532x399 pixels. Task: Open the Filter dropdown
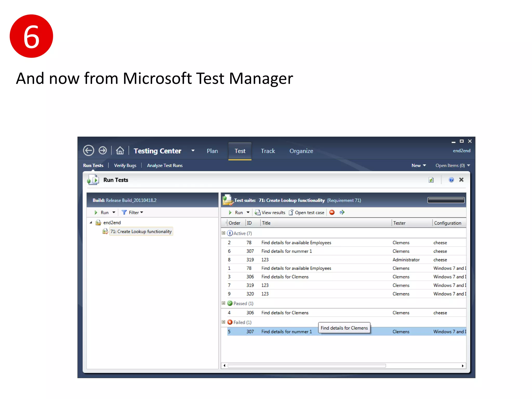(132, 212)
